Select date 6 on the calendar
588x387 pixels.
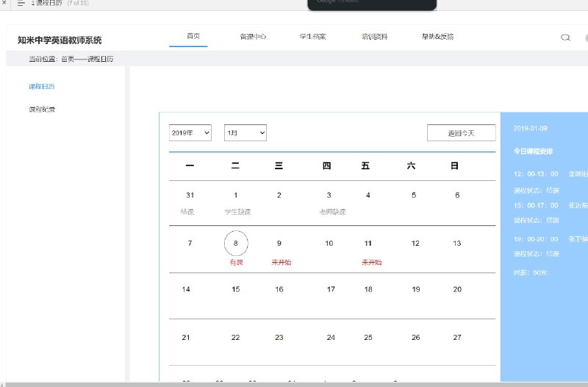[457, 195]
